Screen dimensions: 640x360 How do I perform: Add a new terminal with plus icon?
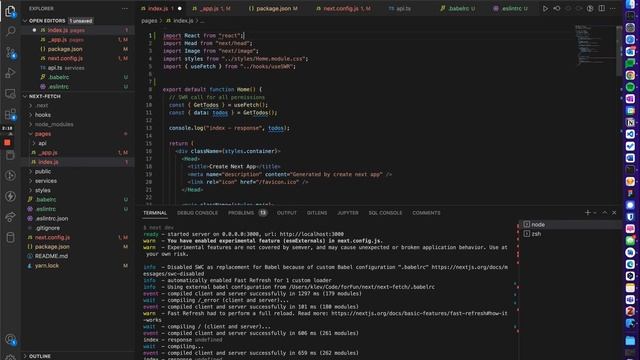[587, 212]
